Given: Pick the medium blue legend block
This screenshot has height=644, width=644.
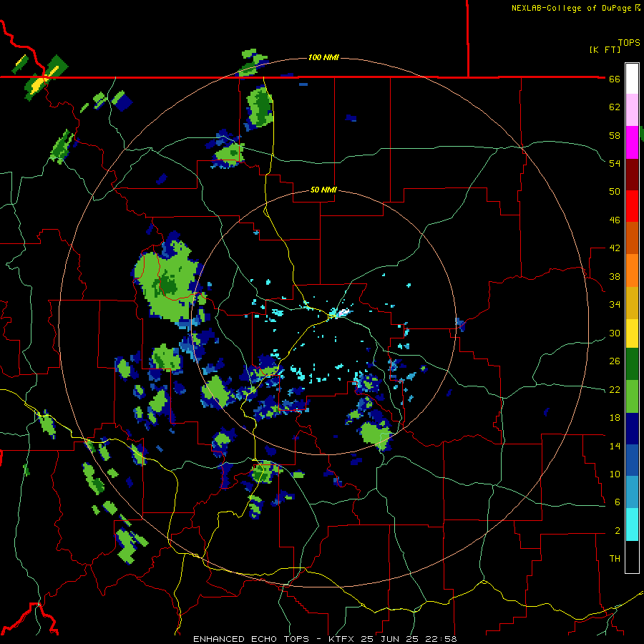Looking at the screenshot, I should [632, 460].
